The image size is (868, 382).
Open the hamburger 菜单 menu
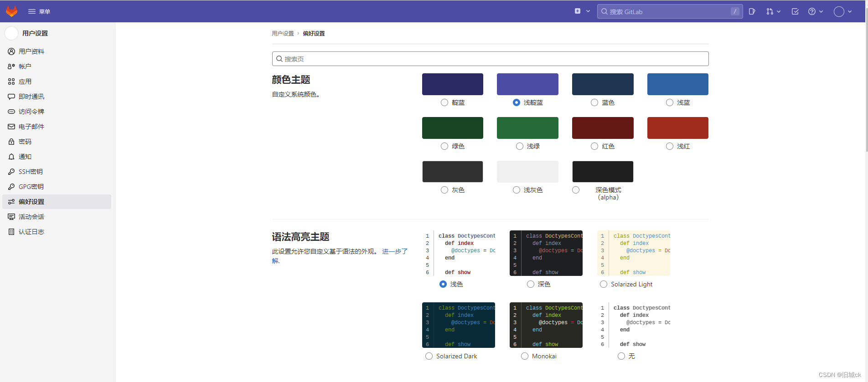(x=39, y=11)
